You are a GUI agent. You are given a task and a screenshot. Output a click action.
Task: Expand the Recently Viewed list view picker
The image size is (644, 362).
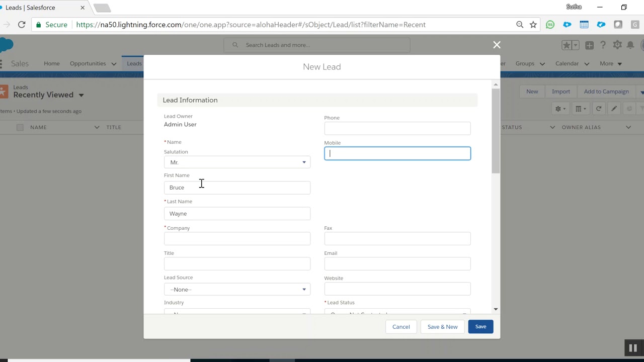click(81, 95)
